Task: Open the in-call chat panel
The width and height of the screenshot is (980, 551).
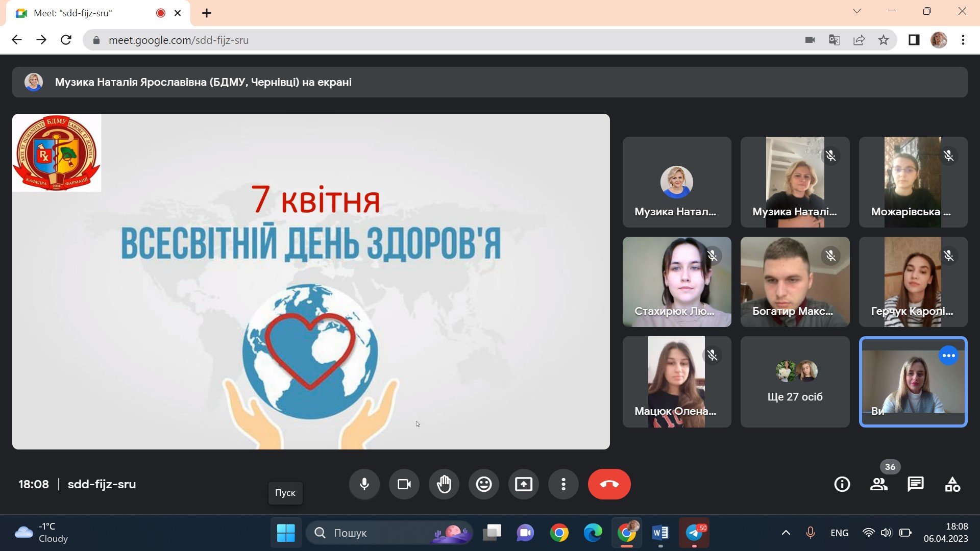Action: [x=915, y=484]
